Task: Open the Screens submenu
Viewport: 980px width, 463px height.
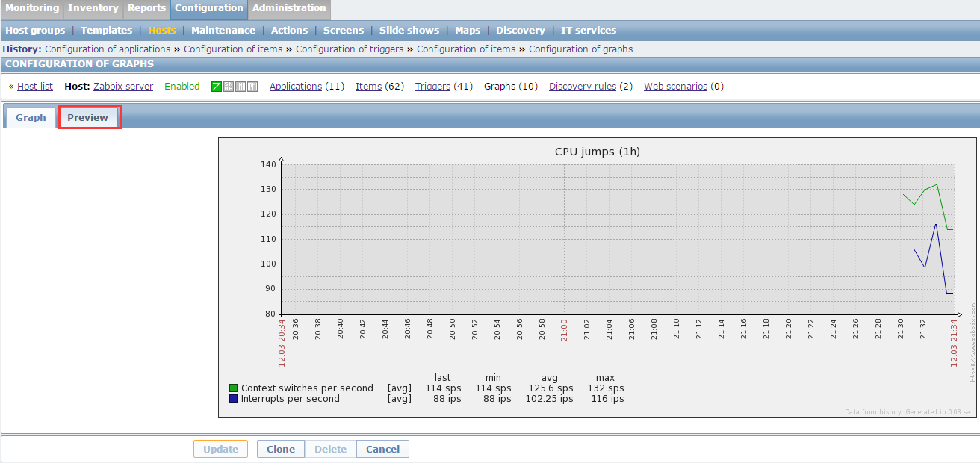Action: pos(344,31)
